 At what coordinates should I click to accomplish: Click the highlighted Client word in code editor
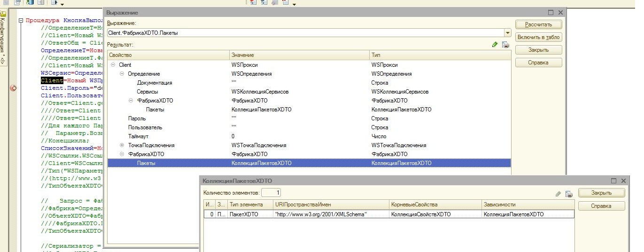52,81
